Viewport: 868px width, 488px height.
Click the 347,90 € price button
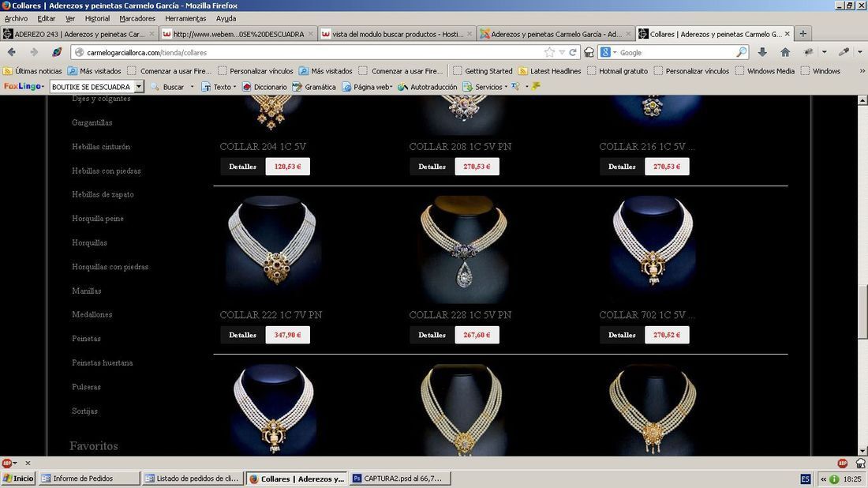287,335
